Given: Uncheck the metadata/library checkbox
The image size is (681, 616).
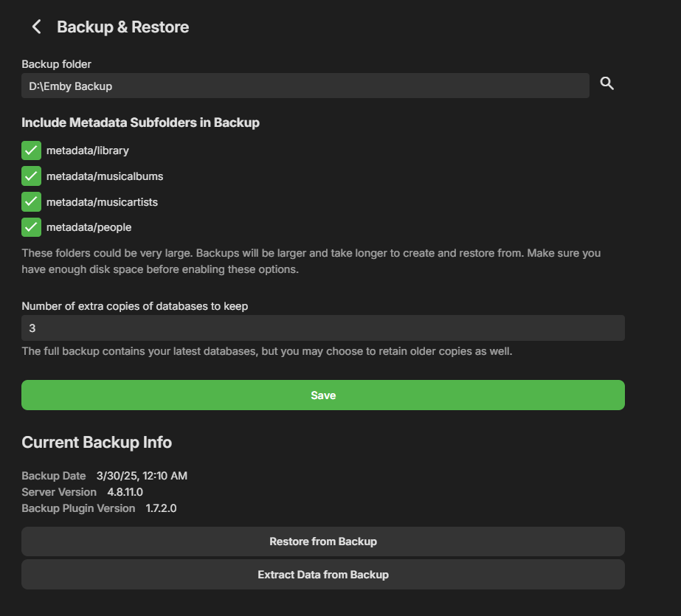Looking at the screenshot, I should click(31, 150).
